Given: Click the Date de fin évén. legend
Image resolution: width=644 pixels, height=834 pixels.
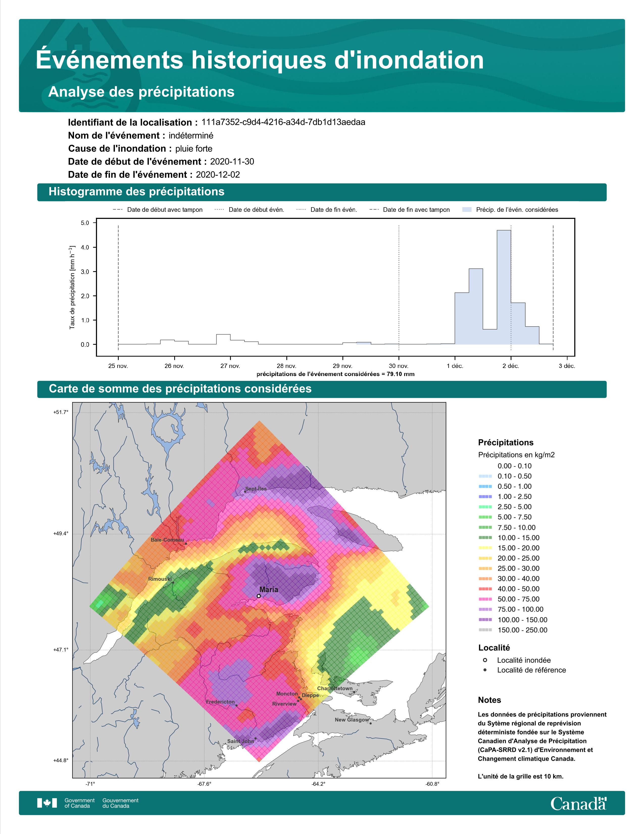Looking at the screenshot, I should tap(327, 210).
